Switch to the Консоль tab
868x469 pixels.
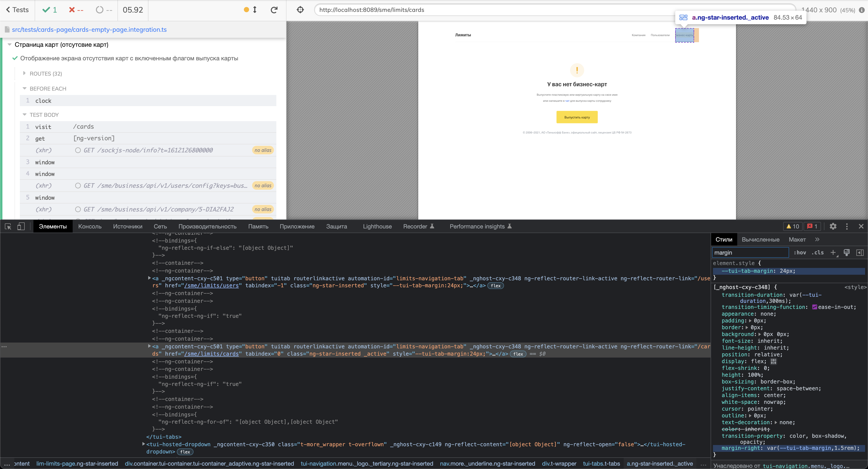89,226
